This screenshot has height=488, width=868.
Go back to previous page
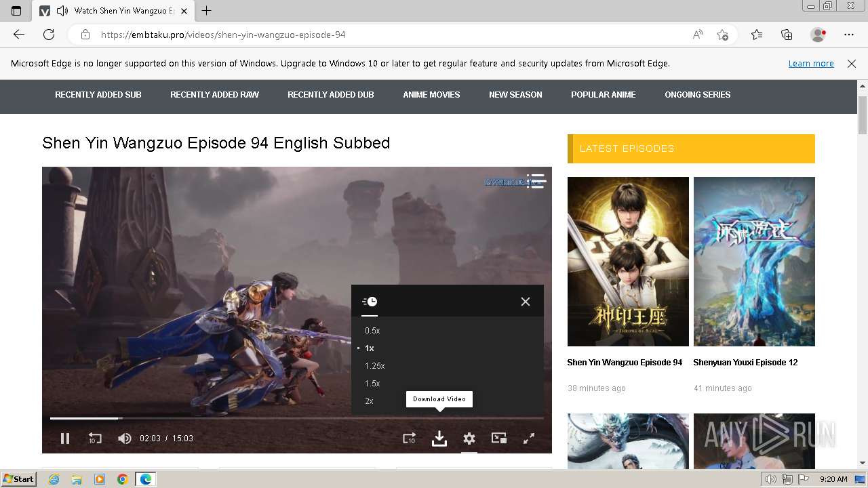[19, 35]
